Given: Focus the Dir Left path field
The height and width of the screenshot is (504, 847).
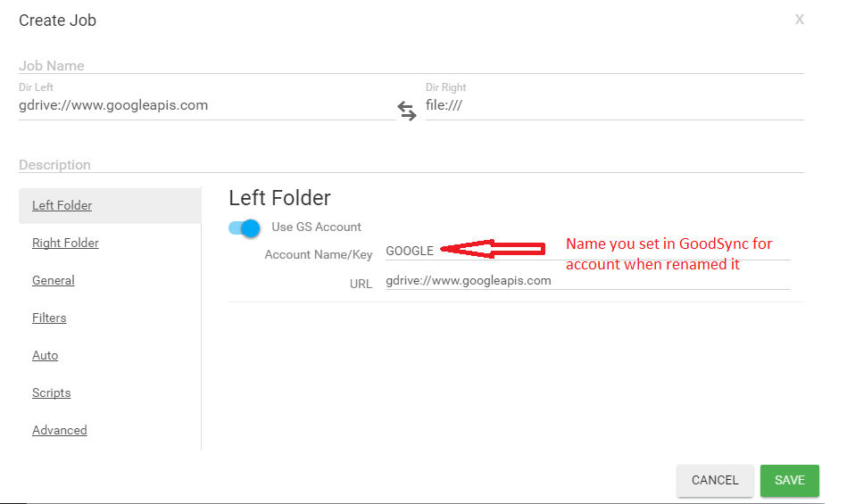Looking at the screenshot, I should click(x=205, y=105).
